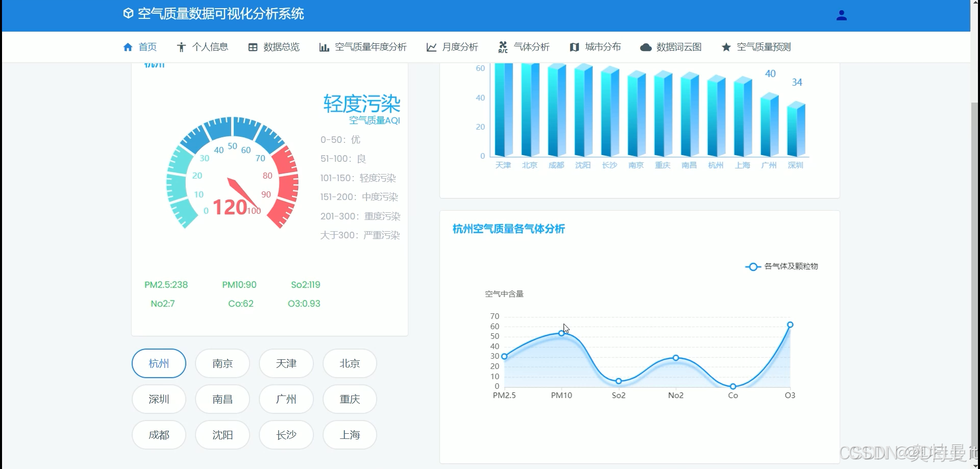The height and width of the screenshot is (469, 980).
Task: Switch selected city to 南京
Action: 222,363
